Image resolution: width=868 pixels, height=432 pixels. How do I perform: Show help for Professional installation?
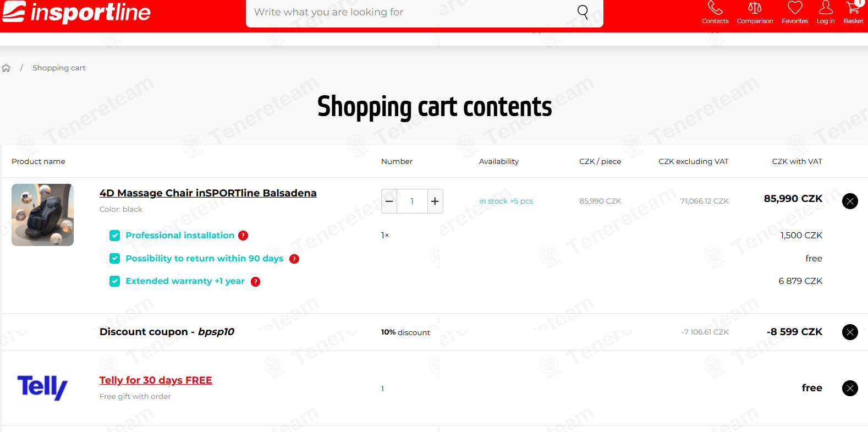click(x=243, y=236)
